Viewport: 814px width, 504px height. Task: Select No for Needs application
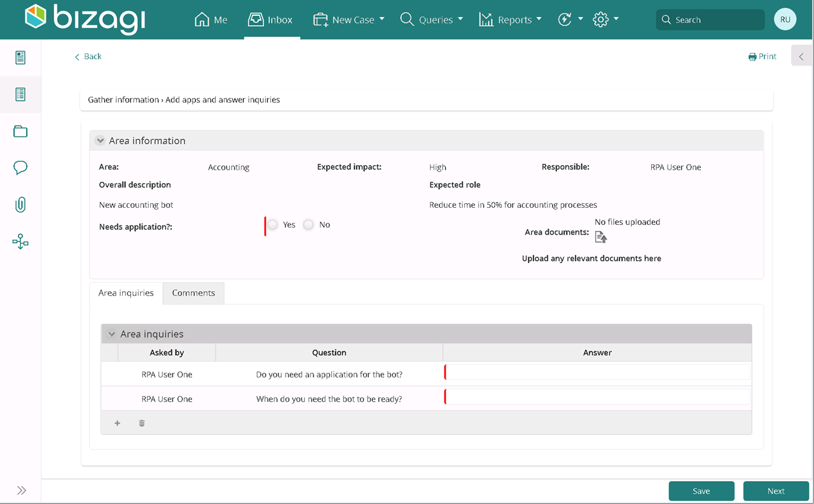pyautogui.click(x=308, y=224)
